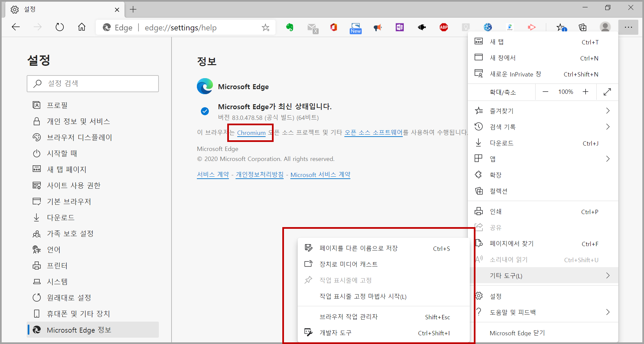Image resolution: width=644 pixels, height=344 pixels.
Task: Close the 설정 tab
Action: (x=117, y=10)
